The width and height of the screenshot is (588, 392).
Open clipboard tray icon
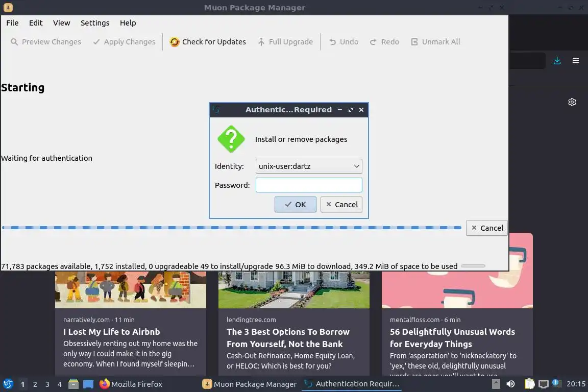(529, 384)
